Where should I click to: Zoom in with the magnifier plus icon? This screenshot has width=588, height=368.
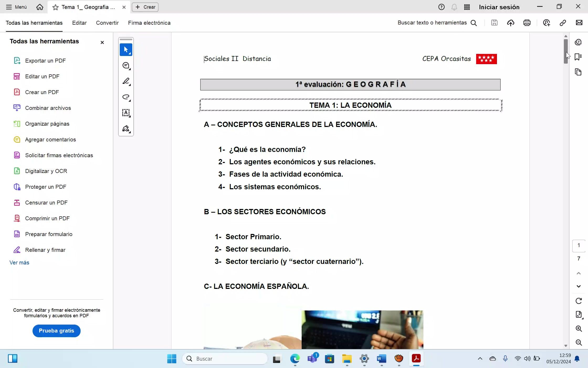[579, 329]
